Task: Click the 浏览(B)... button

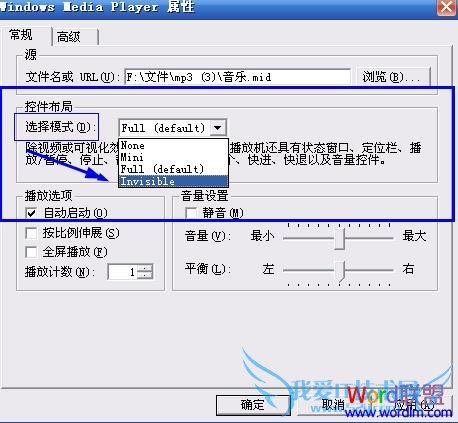Action: (x=393, y=77)
